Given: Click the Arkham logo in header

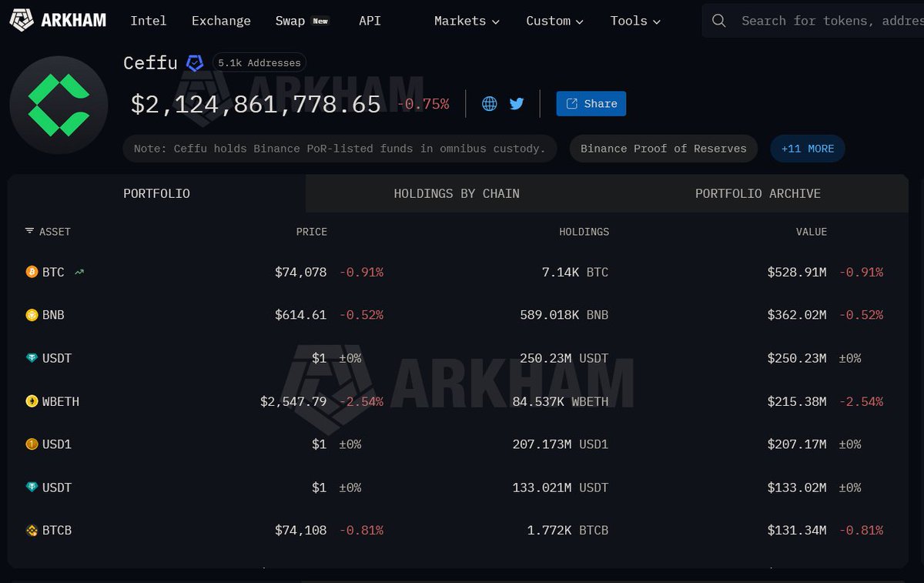Looking at the screenshot, I should point(58,21).
